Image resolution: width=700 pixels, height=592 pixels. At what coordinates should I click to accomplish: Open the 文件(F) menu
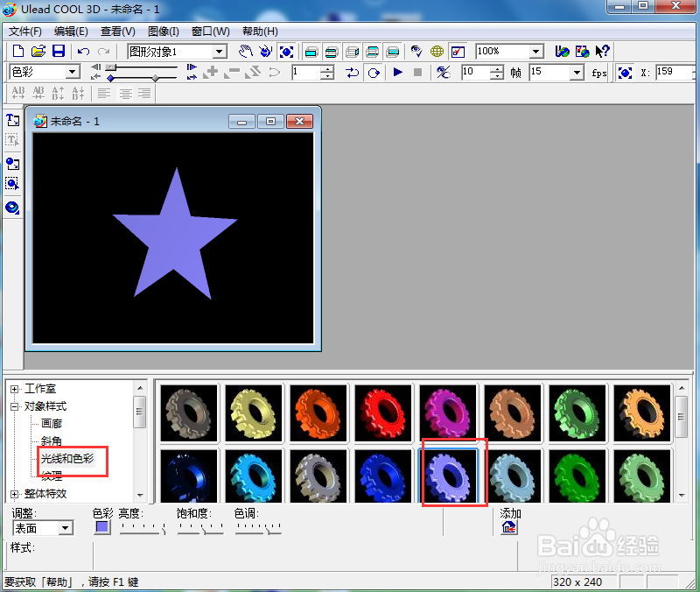click(25, 32)
